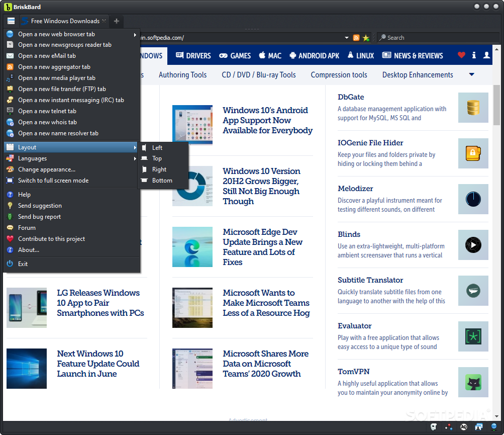Open the Melodizer app icon
The width and height of the screenshot is (504, 435).
[473, 199]
